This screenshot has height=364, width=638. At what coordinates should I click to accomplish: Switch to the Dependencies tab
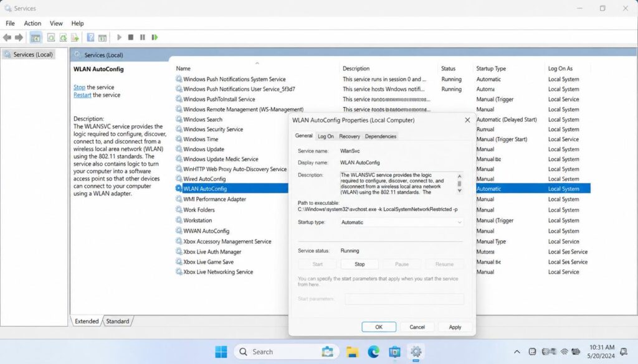pos(381,136)
